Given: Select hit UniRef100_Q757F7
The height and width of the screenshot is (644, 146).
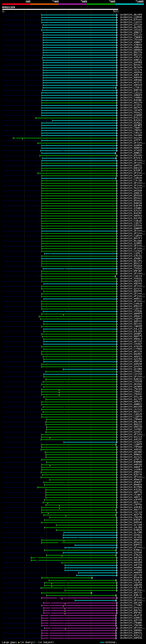Looking at the screenshot, I should (131, 140).
